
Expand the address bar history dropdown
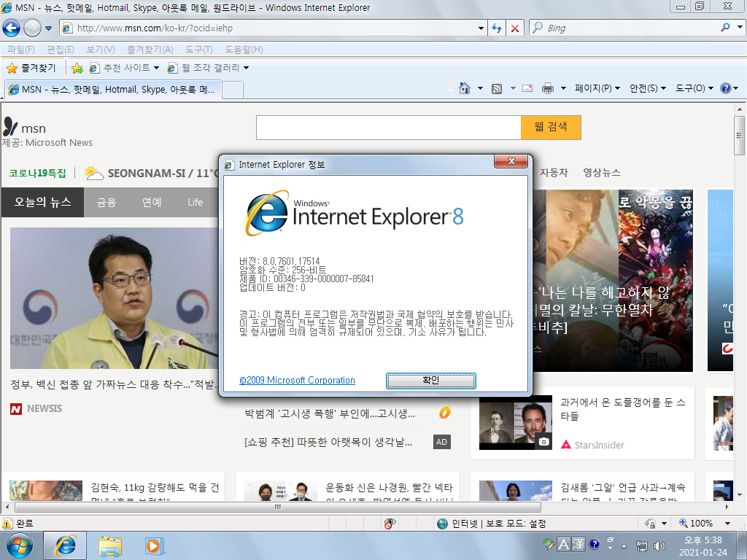tap(481, 28)
